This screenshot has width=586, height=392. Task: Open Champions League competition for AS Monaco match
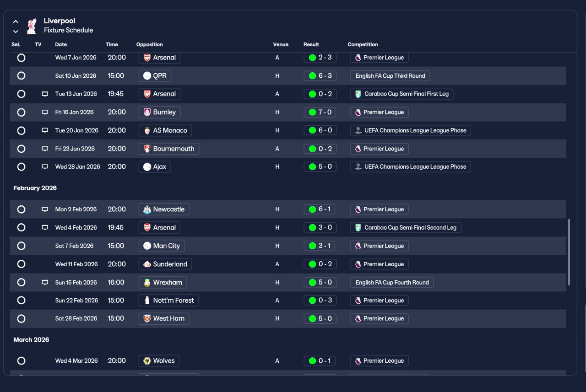coord(411,130)
